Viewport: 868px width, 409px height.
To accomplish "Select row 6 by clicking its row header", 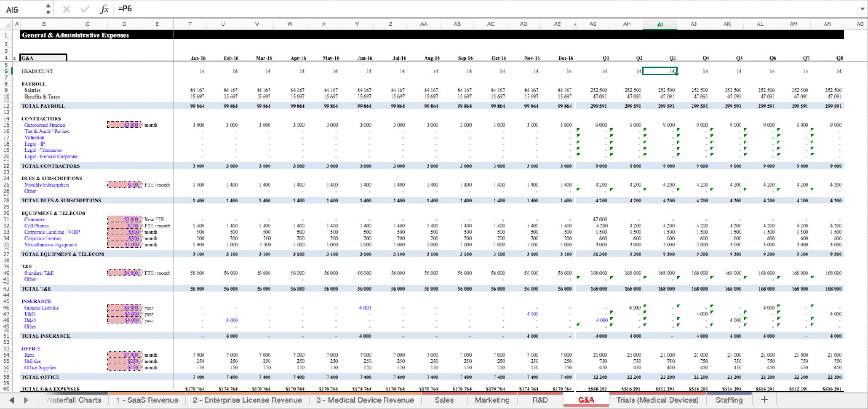I will pos(5,71).
